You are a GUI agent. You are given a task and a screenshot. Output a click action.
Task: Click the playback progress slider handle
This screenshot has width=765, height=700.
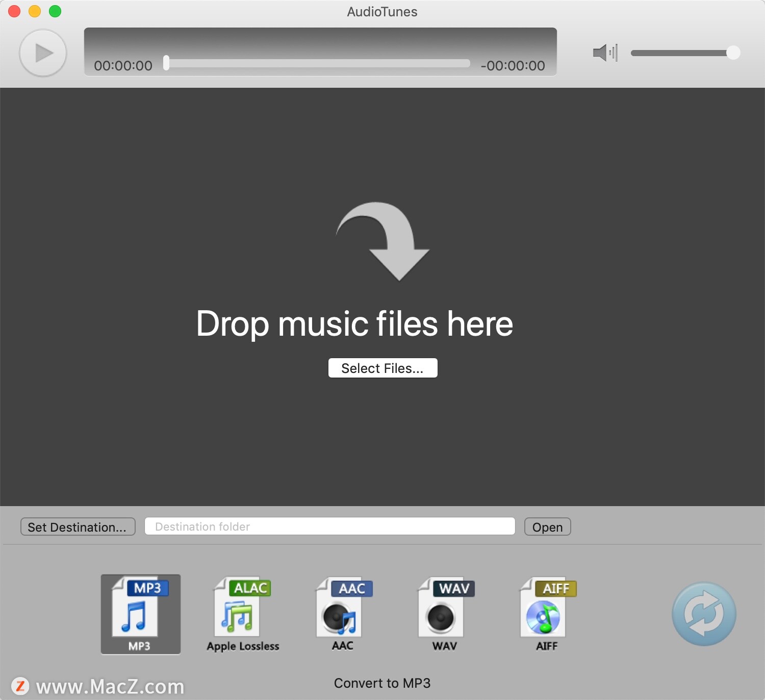click(165, 62)
